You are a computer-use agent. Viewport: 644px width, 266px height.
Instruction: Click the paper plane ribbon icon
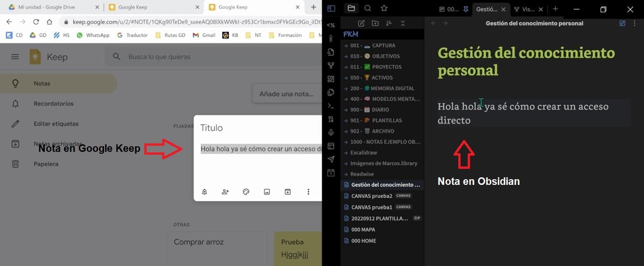tap(331, 159)
